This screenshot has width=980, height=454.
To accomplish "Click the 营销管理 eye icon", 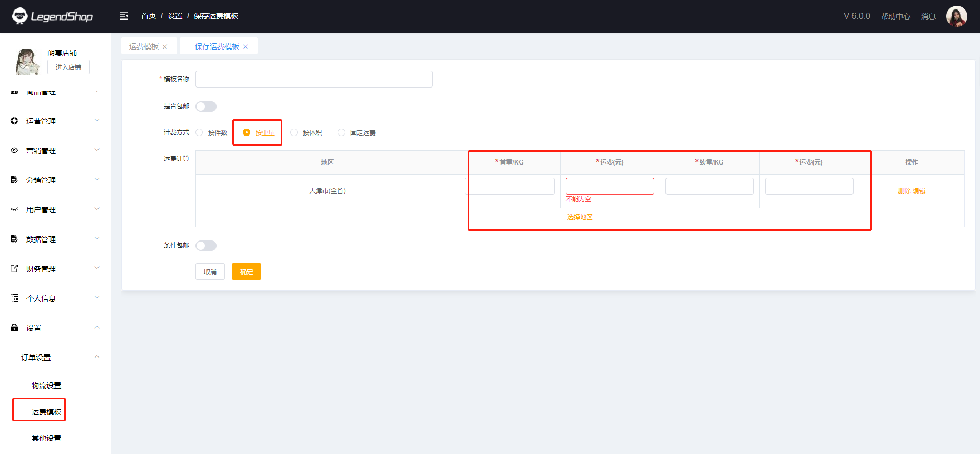I will [14, 150].
